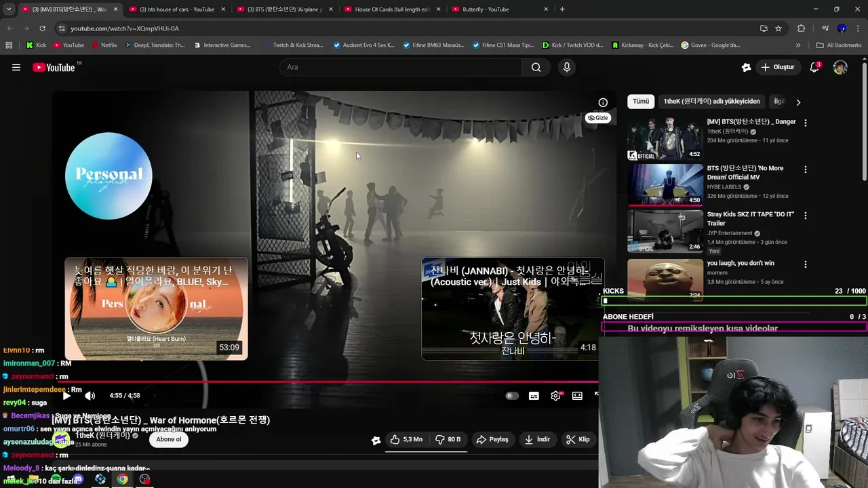
Task: Play the video with the play button
Action: point(66,396)
